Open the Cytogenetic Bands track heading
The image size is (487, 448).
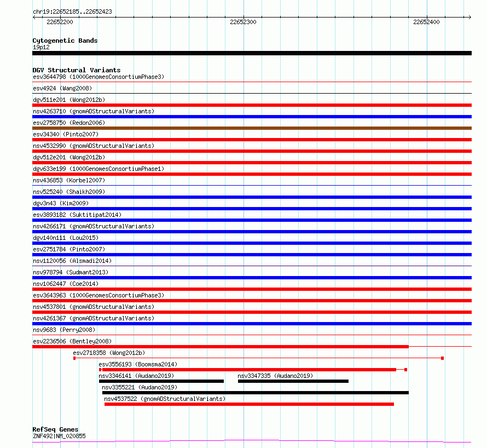(65, 41)
